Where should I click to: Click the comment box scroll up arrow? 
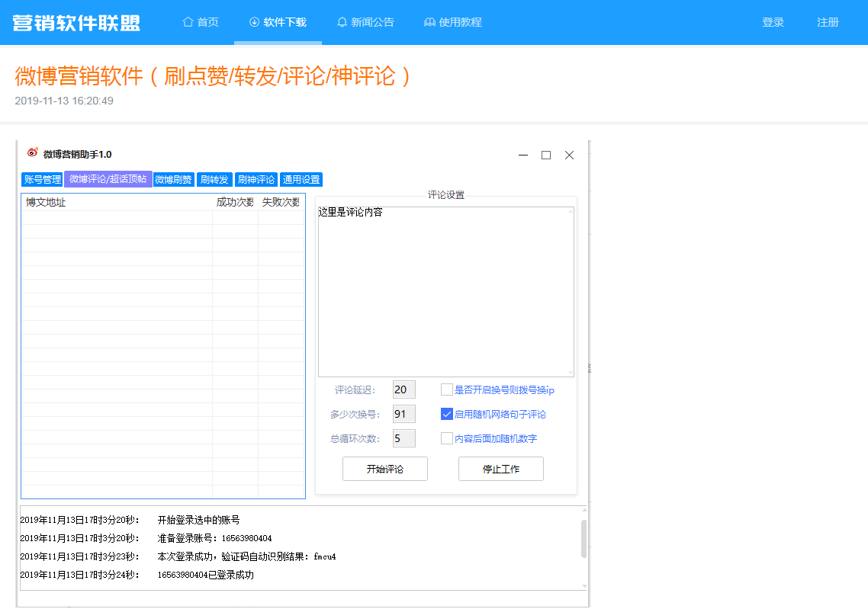(571, 211)
